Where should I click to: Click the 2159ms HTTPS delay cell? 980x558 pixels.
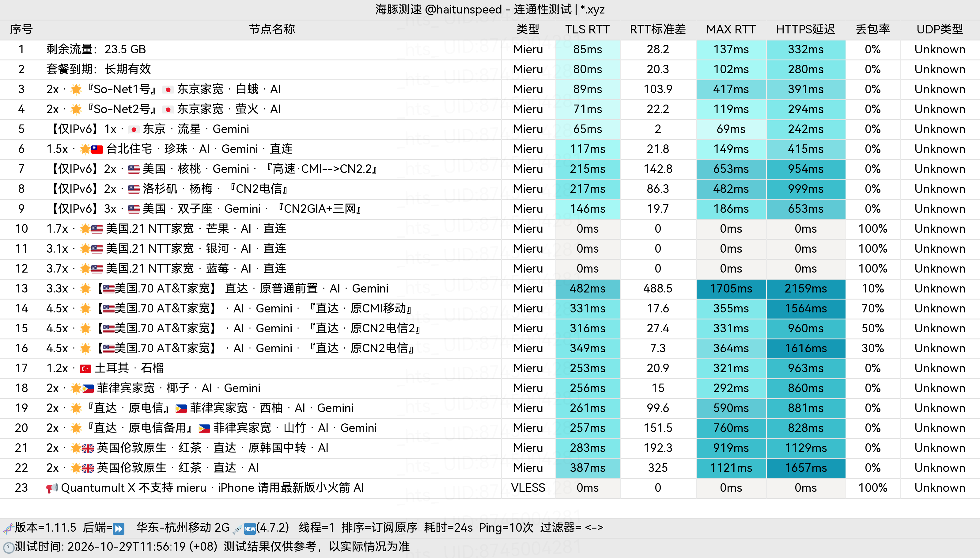806,289
